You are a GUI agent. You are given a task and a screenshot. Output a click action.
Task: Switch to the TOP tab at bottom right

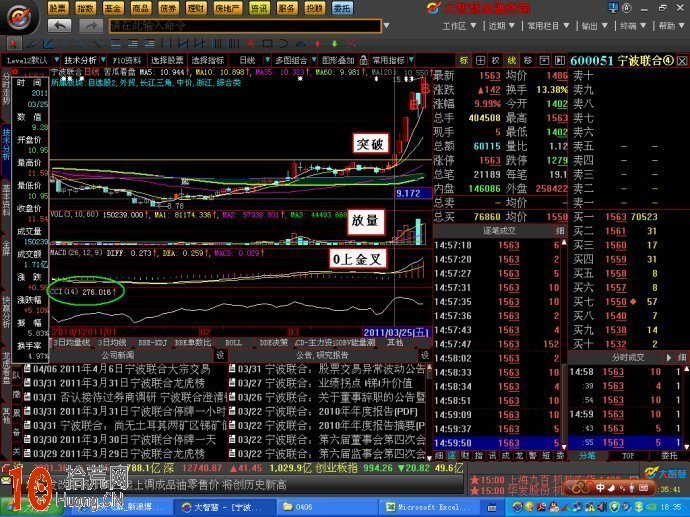pos(628,456)
